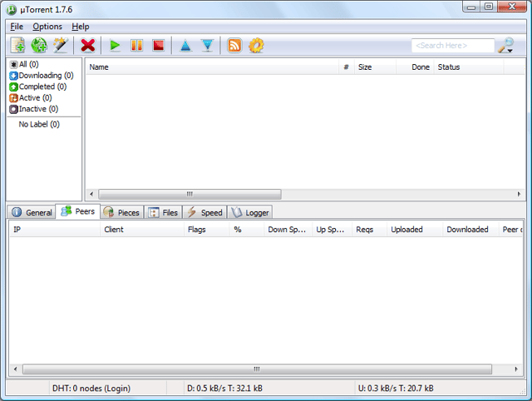Click the Add Torrent toolbar icon

tap(17, 45)
